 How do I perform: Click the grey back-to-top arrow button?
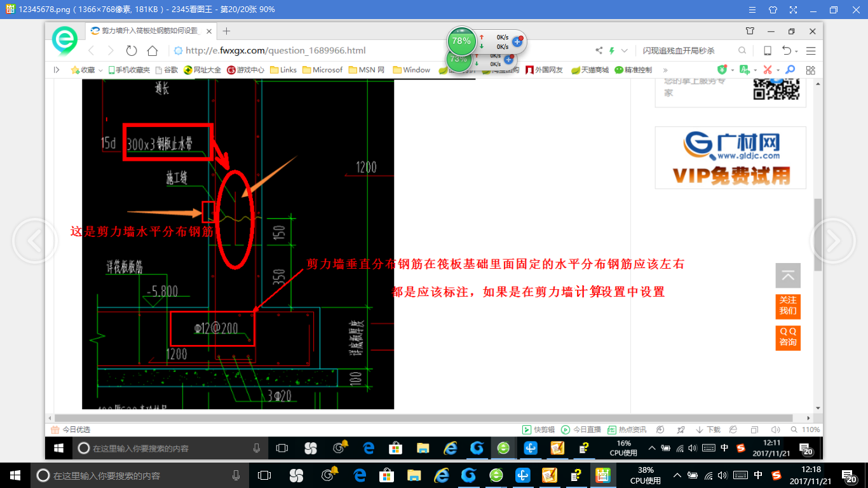(788, 276)
